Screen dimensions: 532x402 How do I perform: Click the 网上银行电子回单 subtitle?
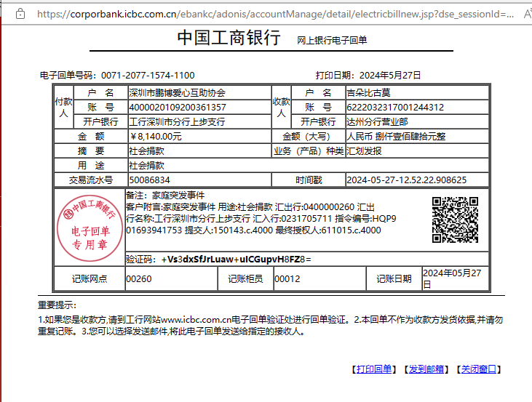click(332, 40)
